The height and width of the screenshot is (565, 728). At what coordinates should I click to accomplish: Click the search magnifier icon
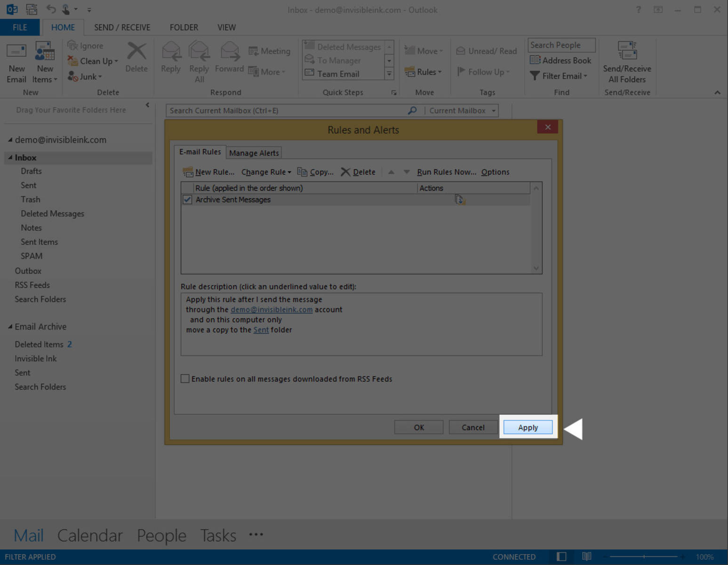pyautogui.click(x=412, y=111)
